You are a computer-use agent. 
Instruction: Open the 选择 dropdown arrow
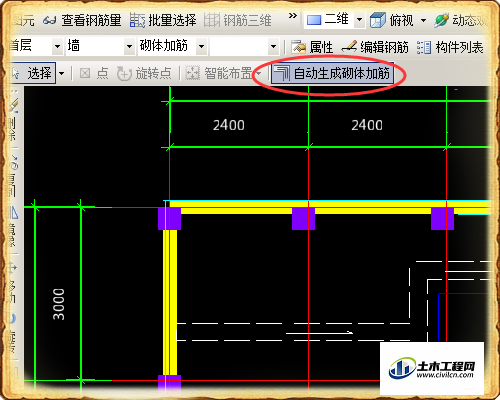(x=61, y=73)
